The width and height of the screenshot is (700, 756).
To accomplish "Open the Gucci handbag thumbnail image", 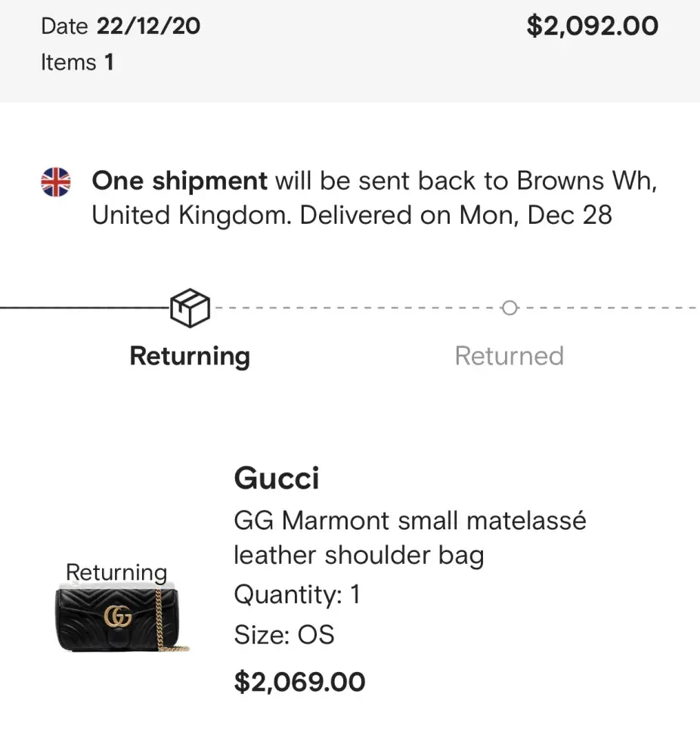I will 122,618.
